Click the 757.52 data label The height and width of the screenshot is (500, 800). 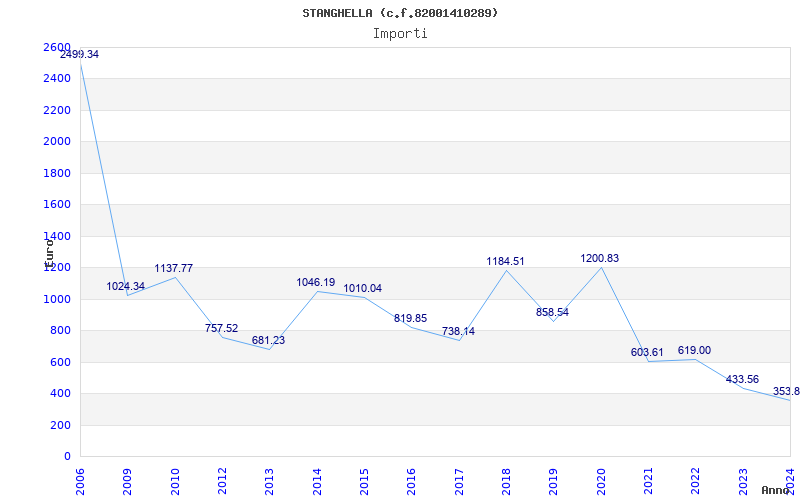(221, 329)
